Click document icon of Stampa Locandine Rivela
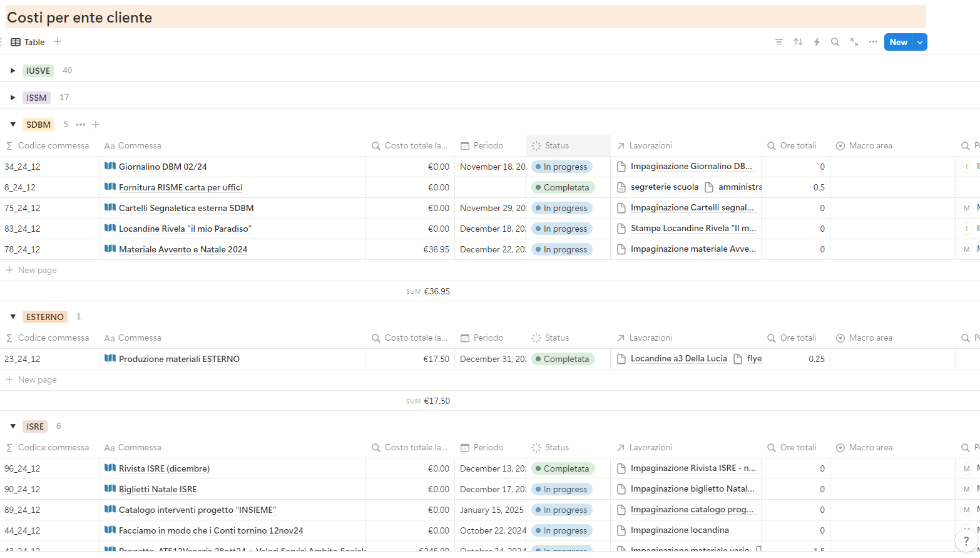This screenshot has height=558, width=980. [621, 229]
